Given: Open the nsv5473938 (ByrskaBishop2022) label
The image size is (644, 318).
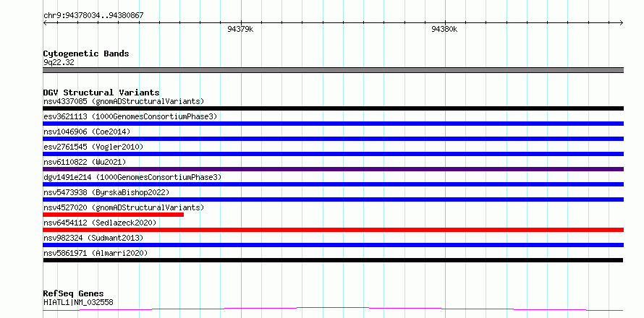Looking at the screenshot, I should click(106, 192).
